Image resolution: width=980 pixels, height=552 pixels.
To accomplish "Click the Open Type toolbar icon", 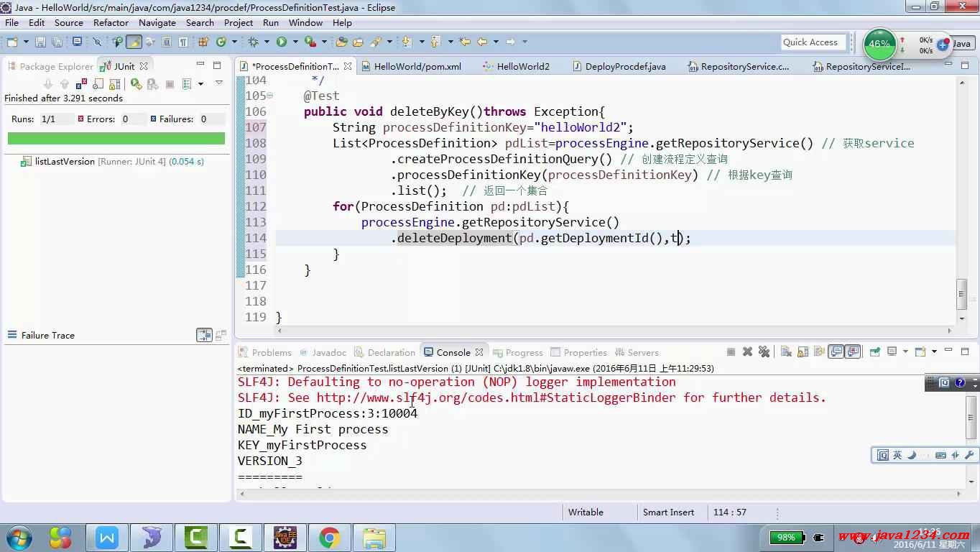I will tap(341, 42).
